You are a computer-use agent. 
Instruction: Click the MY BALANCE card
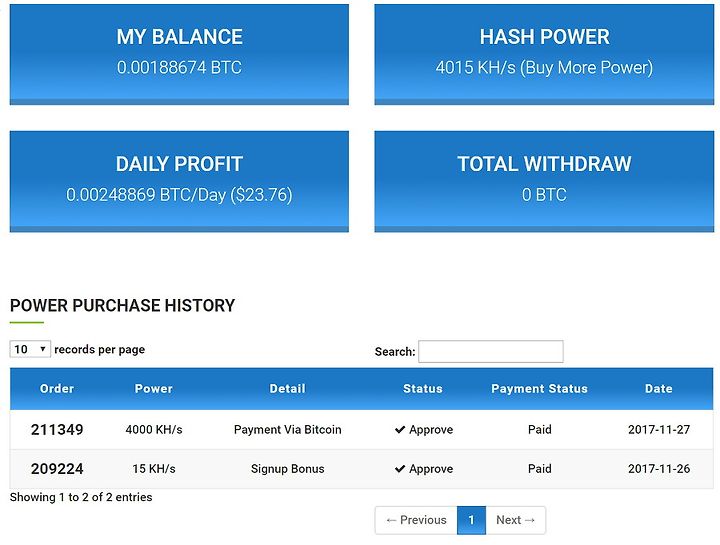click(x=179, y=55)
